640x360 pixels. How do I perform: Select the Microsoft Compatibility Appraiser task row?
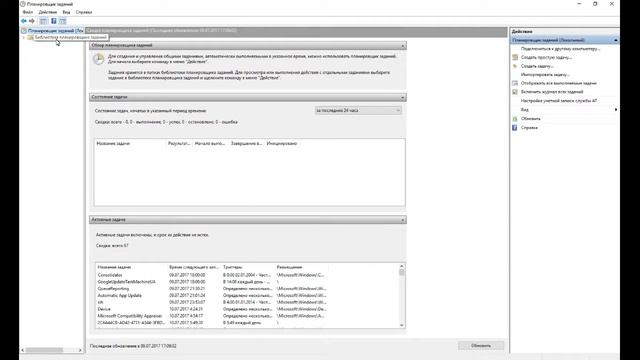212,316
